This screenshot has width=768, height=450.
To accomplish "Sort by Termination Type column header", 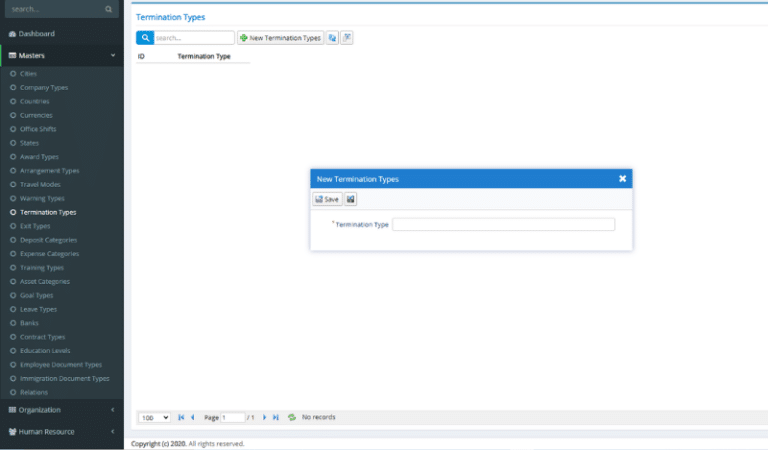I will (204, 56).
